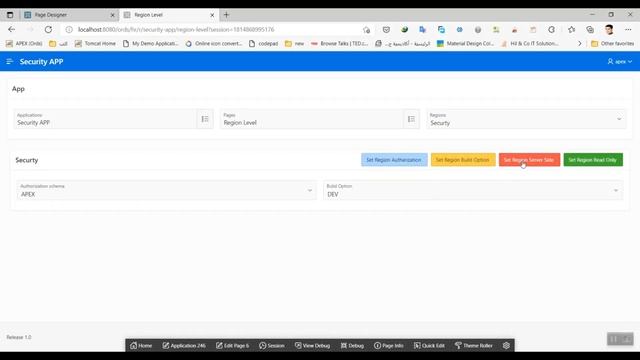Click the browser address bar URL
The height and width of the screenshot is (360, 640).
pos(176,29)
